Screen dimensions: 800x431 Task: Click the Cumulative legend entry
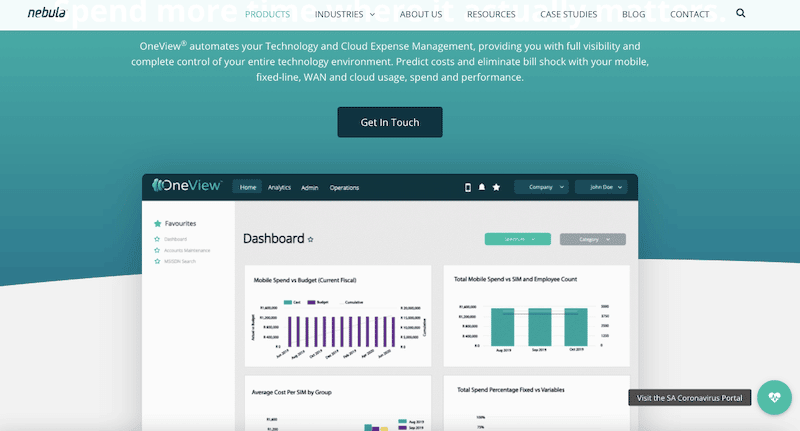pyautogui.click(x=354, y=302)
